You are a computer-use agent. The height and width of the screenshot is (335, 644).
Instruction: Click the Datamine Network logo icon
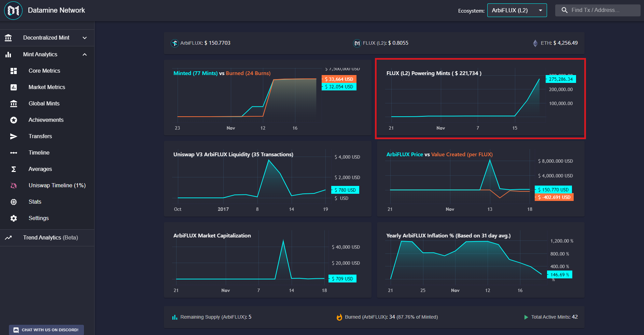tap(13, 11)
